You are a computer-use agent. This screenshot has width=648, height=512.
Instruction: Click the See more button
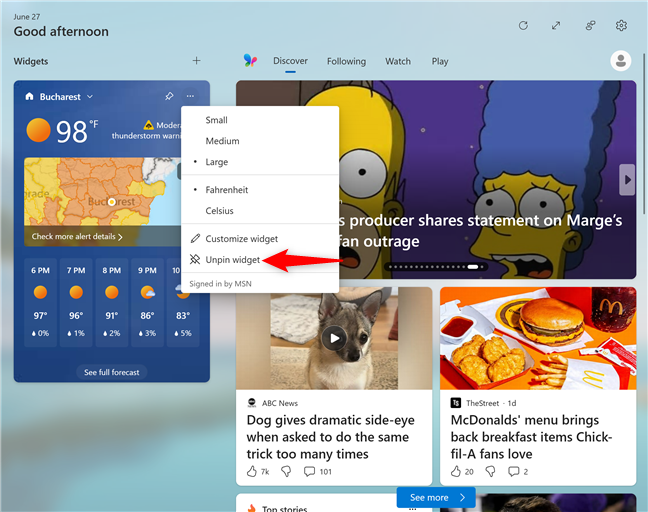coord(436,498)
